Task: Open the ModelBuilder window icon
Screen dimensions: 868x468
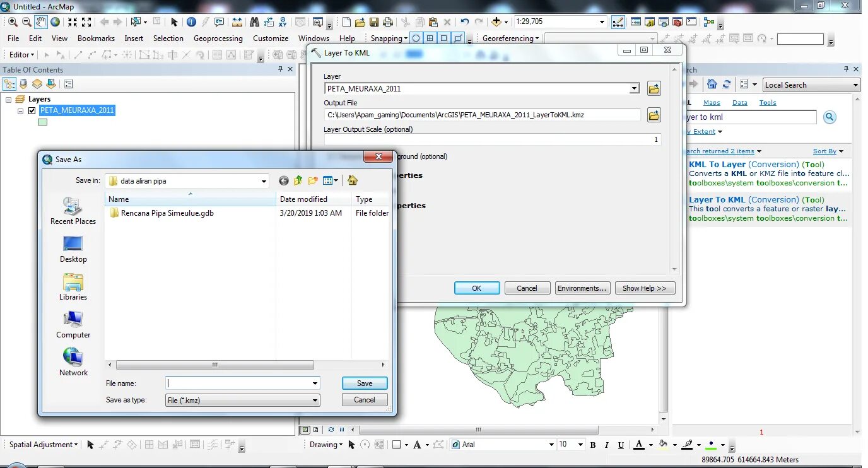Action: click(709, 22)
